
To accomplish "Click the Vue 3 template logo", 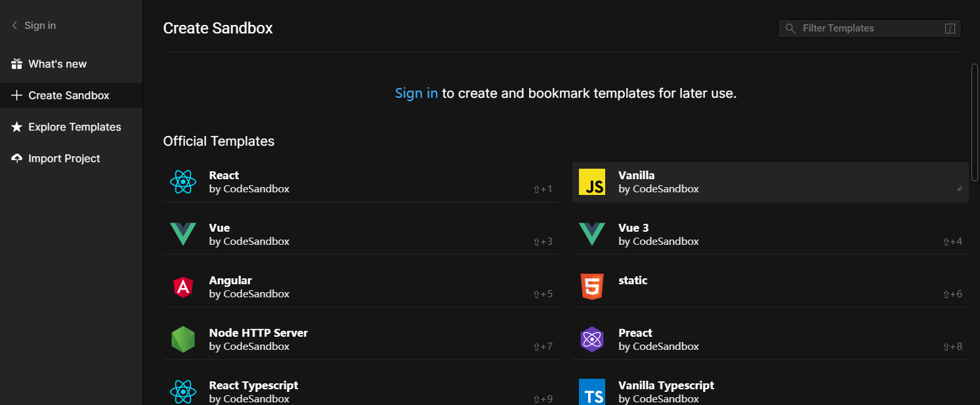I will click(592, 234).
